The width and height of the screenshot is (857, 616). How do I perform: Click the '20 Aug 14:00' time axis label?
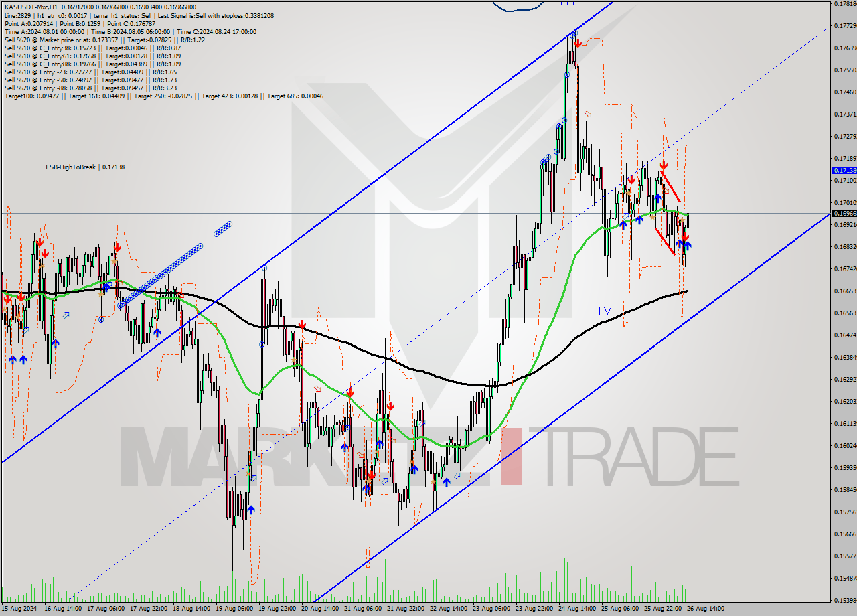[320, 609]
